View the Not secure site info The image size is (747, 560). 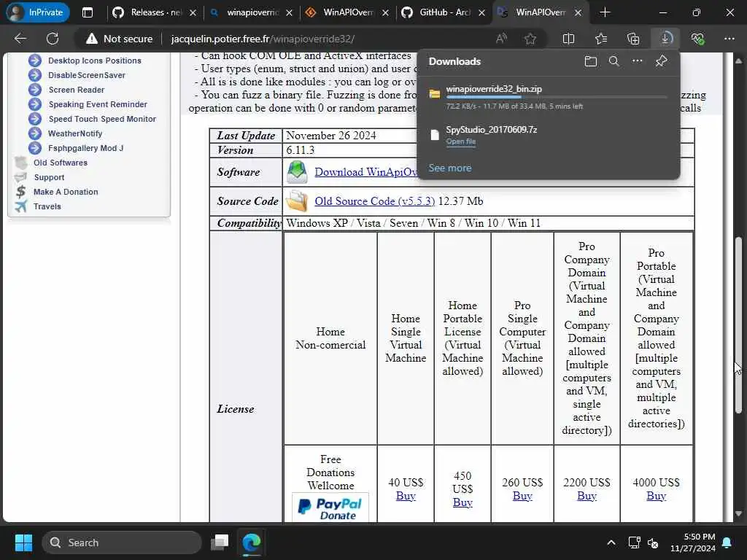(x=119, y=39)
